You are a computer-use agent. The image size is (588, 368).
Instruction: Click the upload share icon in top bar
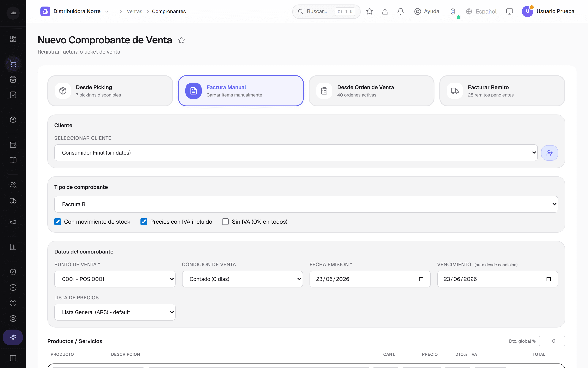(x=385, y=11)
